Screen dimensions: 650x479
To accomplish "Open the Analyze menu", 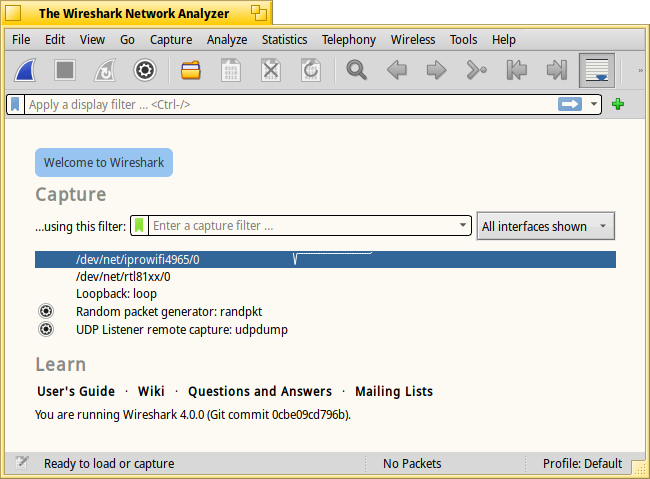I will point(227,39).
